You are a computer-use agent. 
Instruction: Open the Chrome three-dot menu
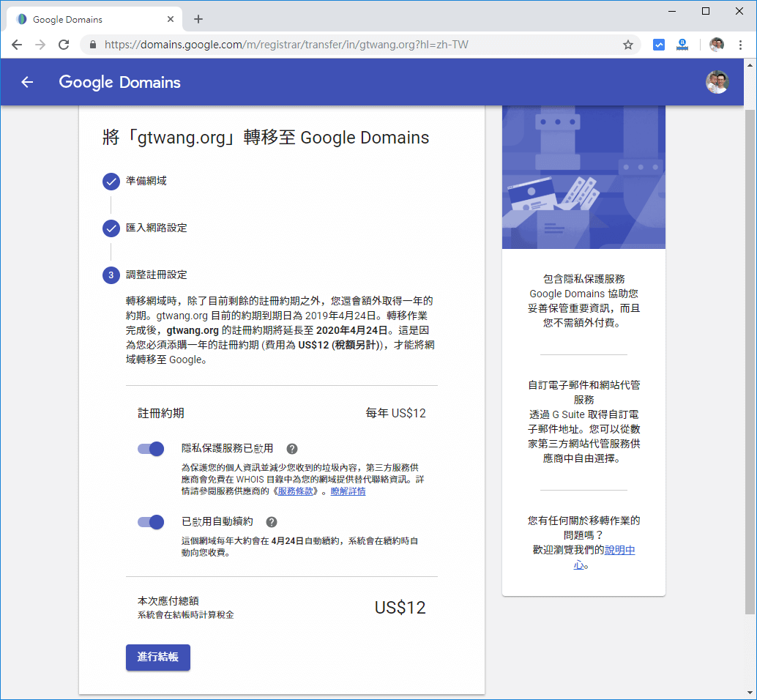coord(741,45)
